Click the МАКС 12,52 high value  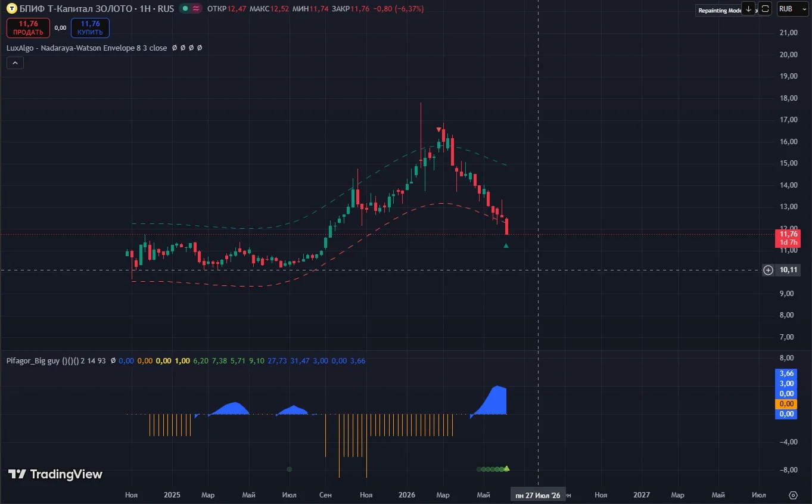[x=269, y=9]
